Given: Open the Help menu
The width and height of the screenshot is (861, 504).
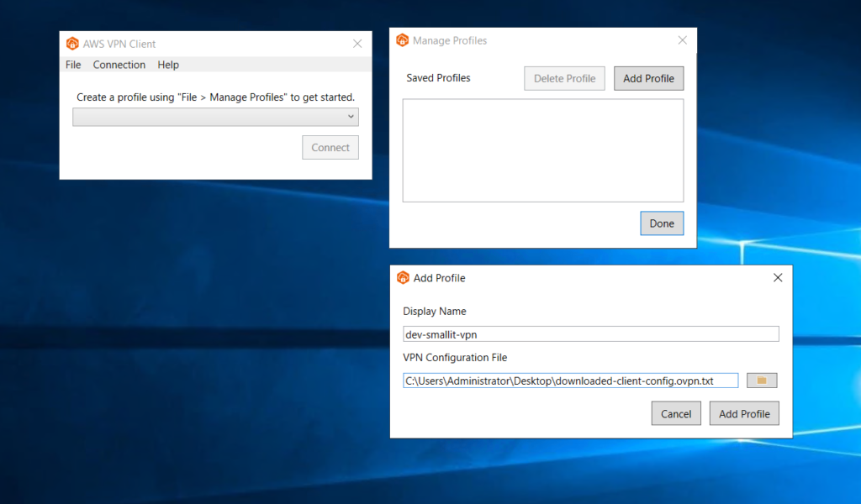Looking at the screenshot, I should point(167,65).
